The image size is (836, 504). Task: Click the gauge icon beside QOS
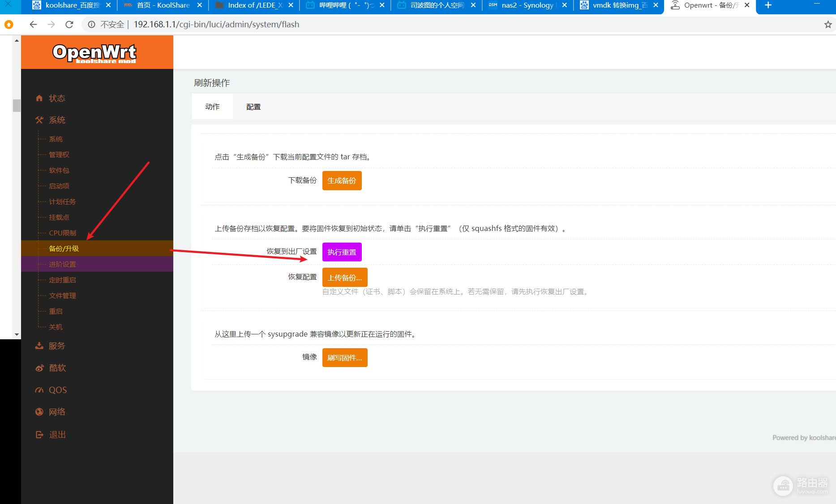coord(39,390)
